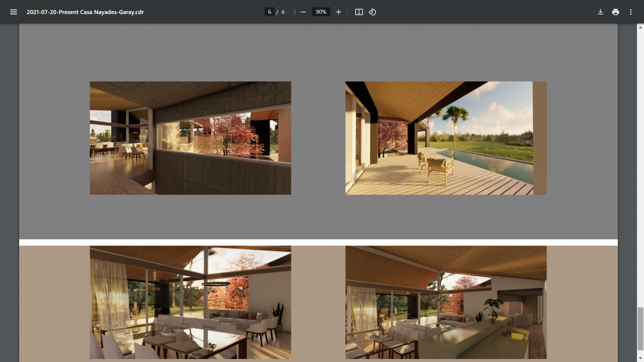Click the file name Casa Nayades-Garay.cdr

85,12
